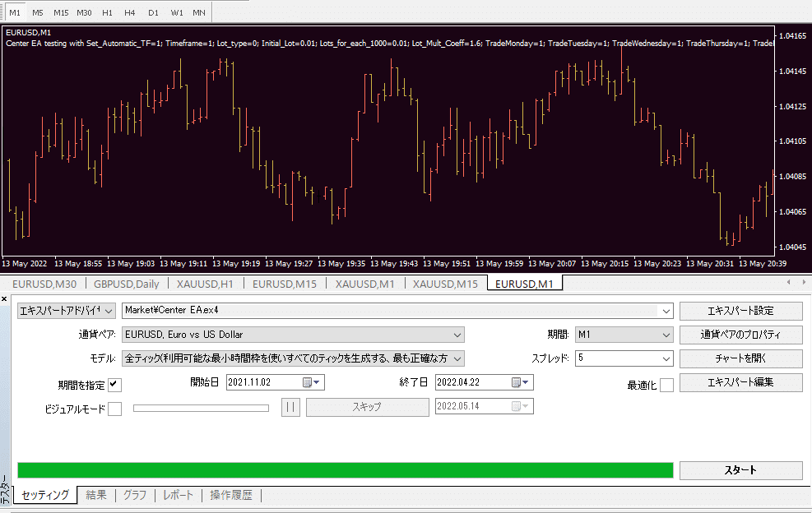Select the M5 timeframe
This screenshot has width=812, height=513.
(36, 12)
